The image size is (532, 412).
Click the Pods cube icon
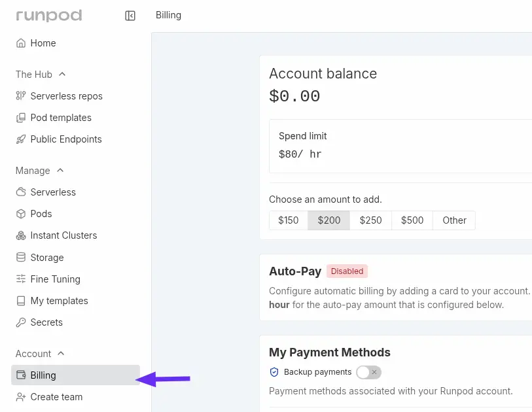[21, 214]
